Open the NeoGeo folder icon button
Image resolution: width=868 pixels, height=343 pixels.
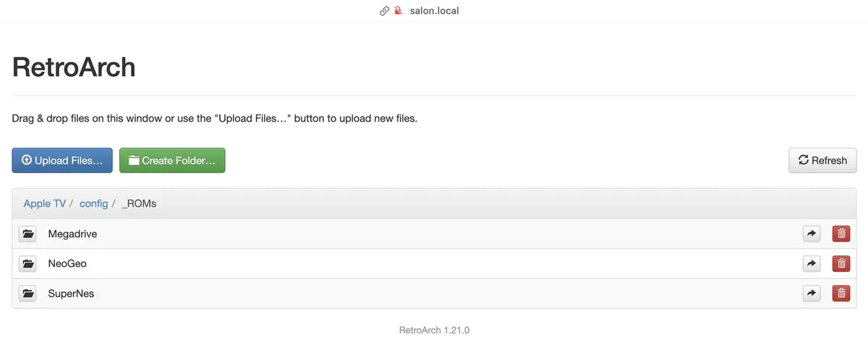click(27, 264)
